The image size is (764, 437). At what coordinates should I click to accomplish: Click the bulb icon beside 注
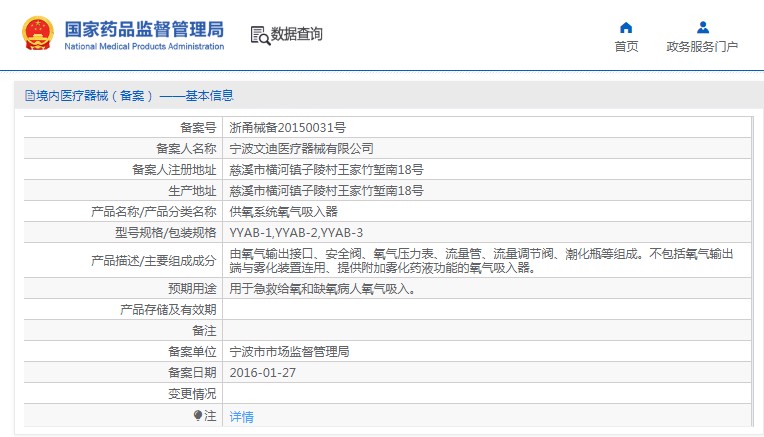(x=197, y=416)
